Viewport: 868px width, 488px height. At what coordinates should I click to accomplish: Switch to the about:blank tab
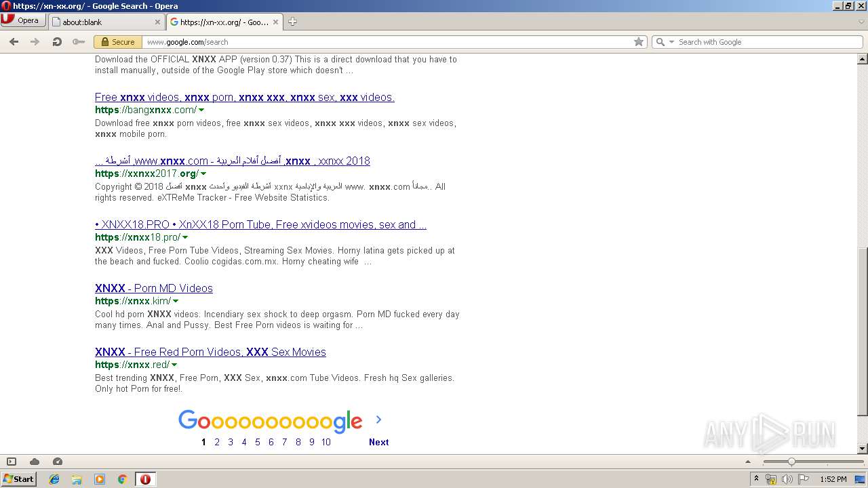pyautogui.click(x=106, y=22)
